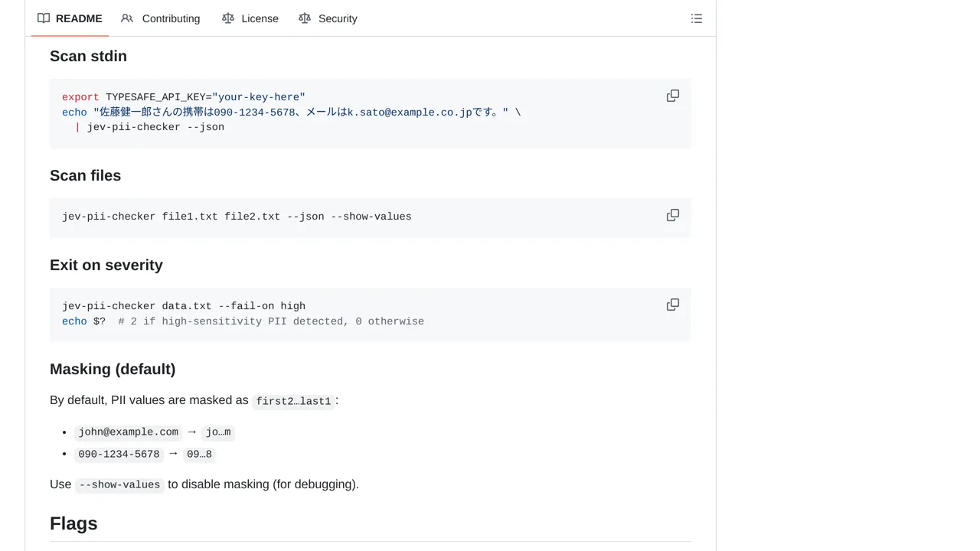Viewport: 980px width, 551px height.
Task: Open the README outline menu
Action: [697, 18]
